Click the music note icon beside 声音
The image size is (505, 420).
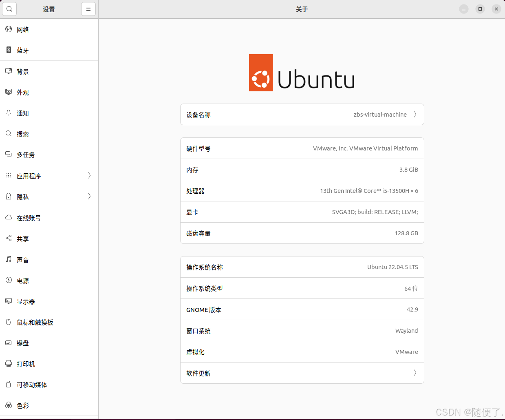[x=9, y=259]
